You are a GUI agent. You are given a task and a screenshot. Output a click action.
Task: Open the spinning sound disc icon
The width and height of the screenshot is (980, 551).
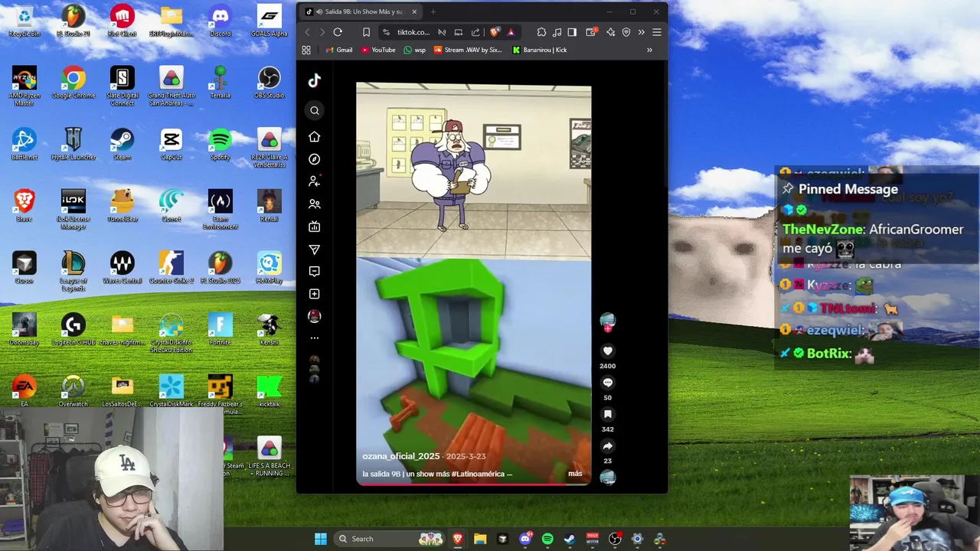[x=607, y=478]
